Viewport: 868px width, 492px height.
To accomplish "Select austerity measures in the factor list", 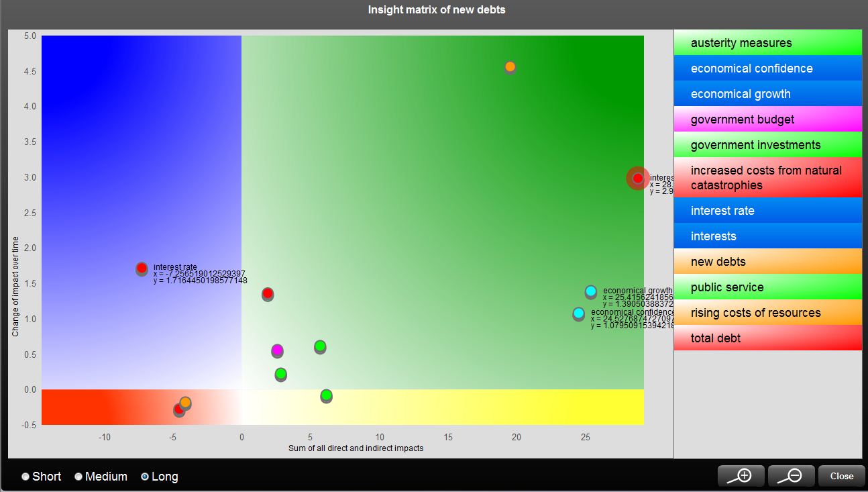I will coord(767,43).
